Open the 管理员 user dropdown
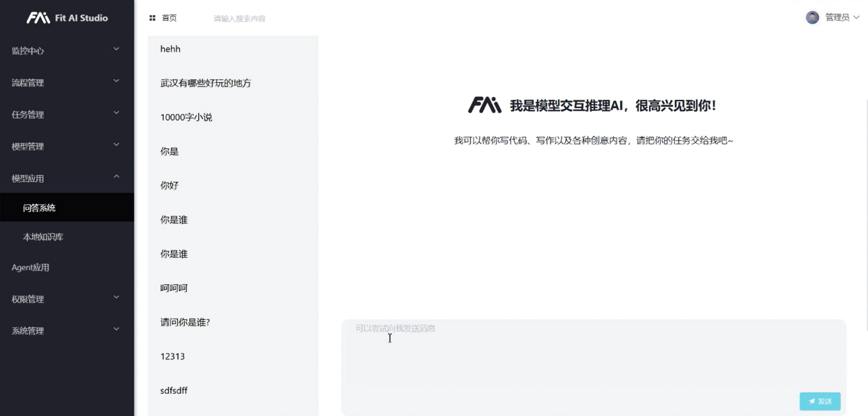The image size is (868, 416). tap(842, 17)
